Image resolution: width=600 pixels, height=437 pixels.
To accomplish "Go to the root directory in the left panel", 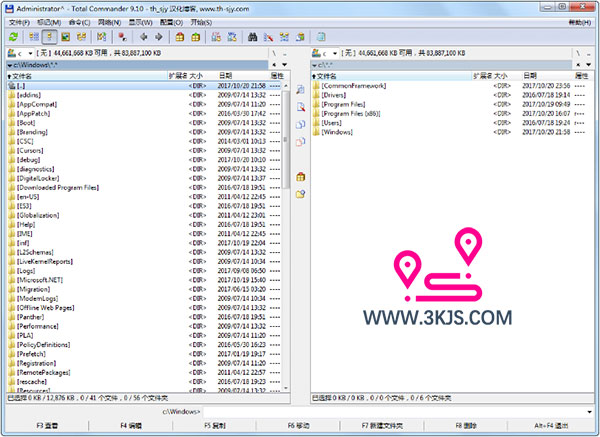I will pos(274,53).
